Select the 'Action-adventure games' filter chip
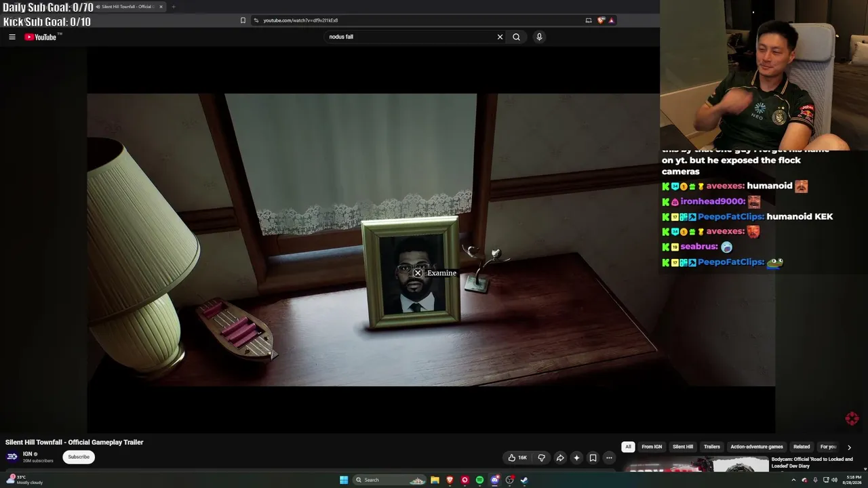Screen dimensions: 868x488 757,447
